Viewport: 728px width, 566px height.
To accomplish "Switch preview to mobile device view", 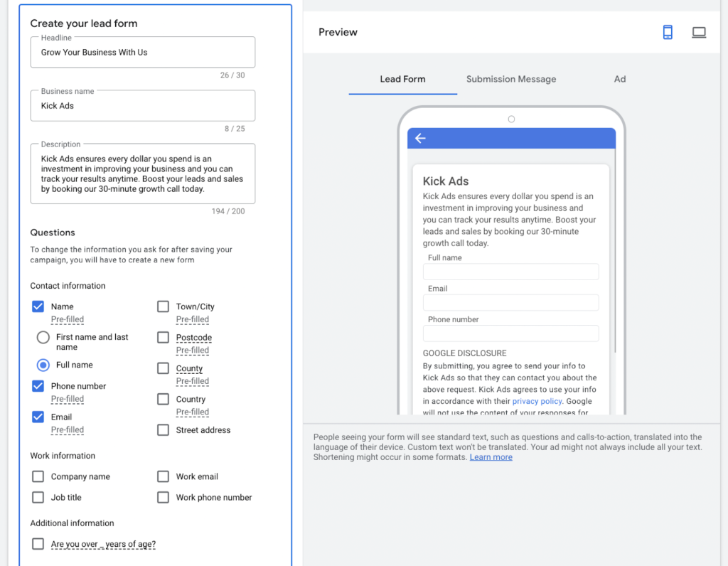I will coord(668,32).
